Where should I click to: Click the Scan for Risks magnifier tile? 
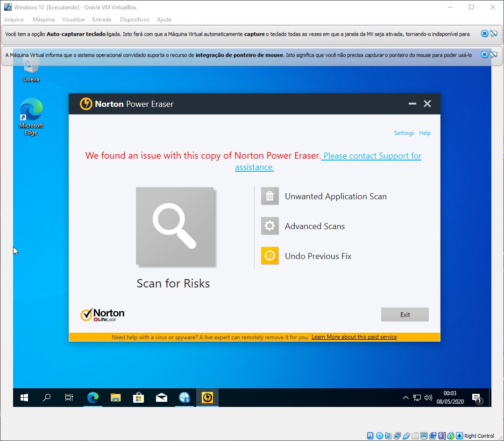click(x=175, y=226)
